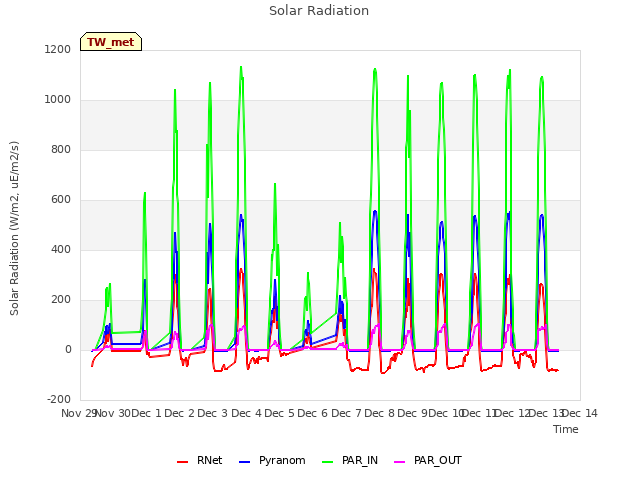
Task: Click the Dec 2 x-axis tick label
Action: (x=180, y=413)
